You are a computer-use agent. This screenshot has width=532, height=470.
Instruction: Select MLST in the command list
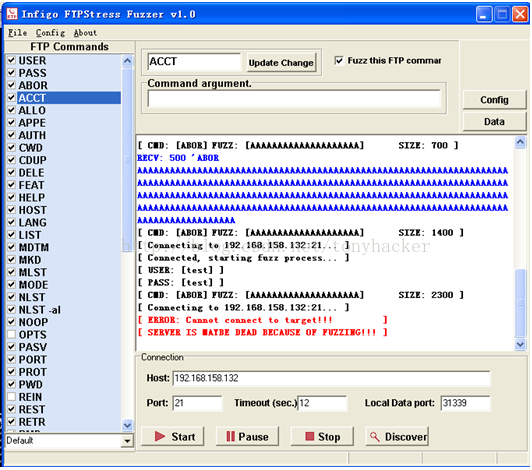(32, 272)
